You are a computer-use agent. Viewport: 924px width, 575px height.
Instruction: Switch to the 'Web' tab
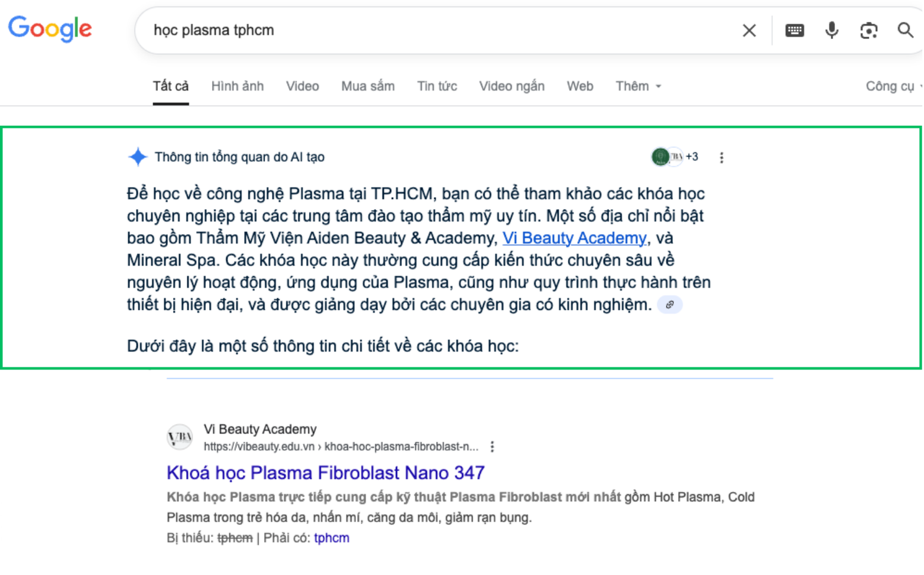point(580,86)
